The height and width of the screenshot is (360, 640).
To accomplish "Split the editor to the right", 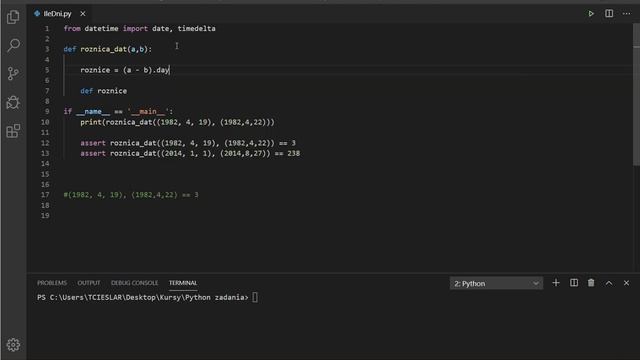I will 609,13.
